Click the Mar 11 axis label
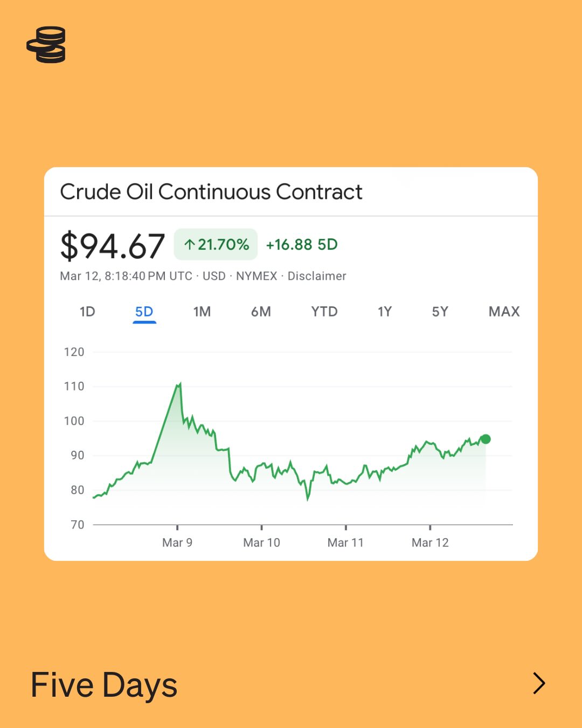Screen dimensions: 582x728 coord(345,542)
